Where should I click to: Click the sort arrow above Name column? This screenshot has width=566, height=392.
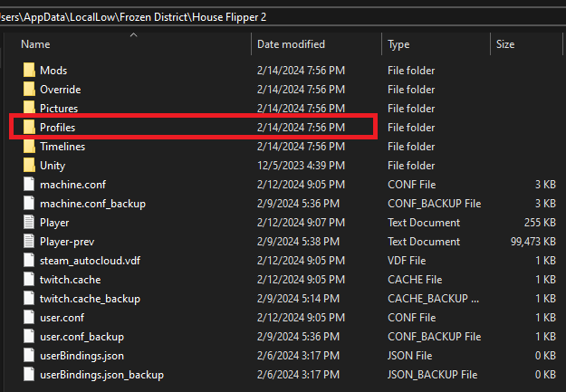[133, 34]
